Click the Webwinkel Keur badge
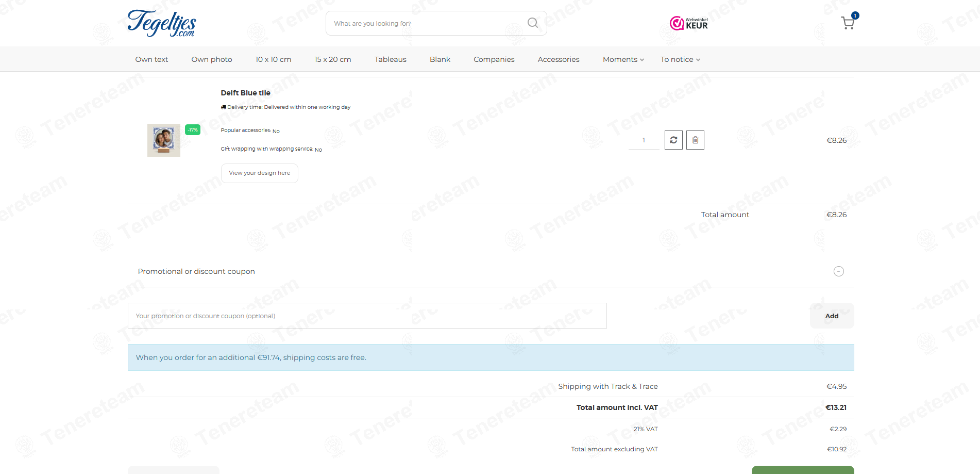 point(688,23)
